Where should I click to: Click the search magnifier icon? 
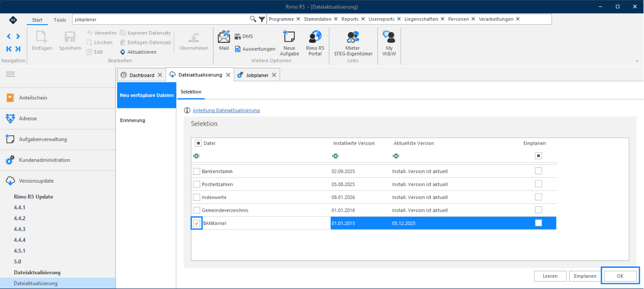coord(253,19)
